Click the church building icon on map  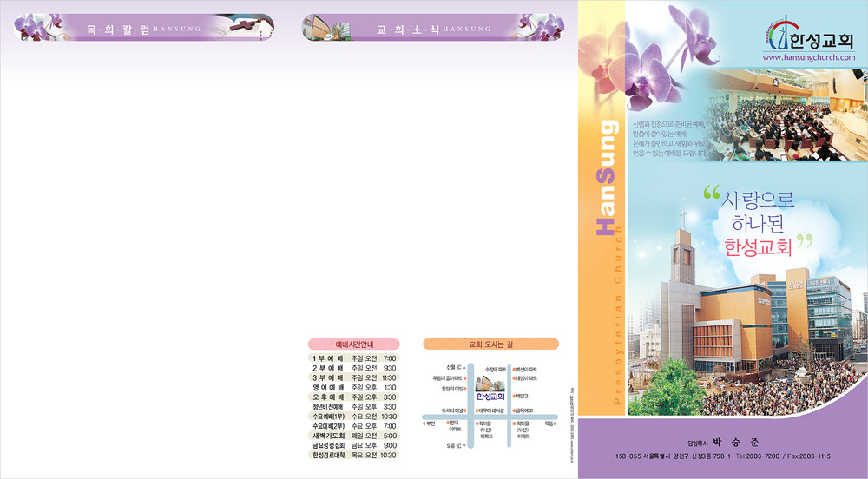490,384
